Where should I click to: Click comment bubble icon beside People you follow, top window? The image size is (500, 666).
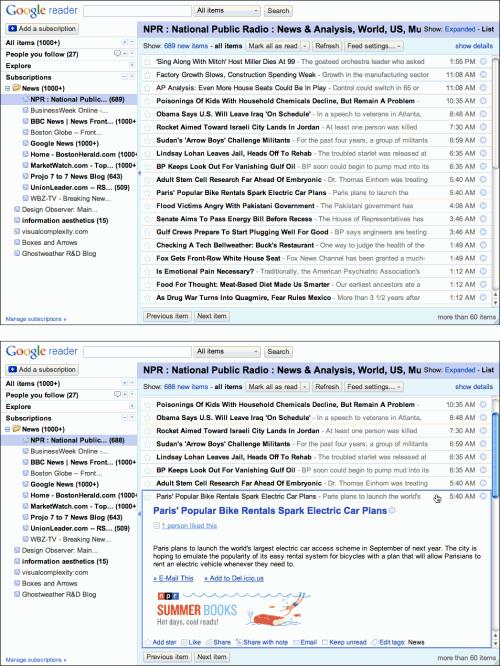[117, 54]
